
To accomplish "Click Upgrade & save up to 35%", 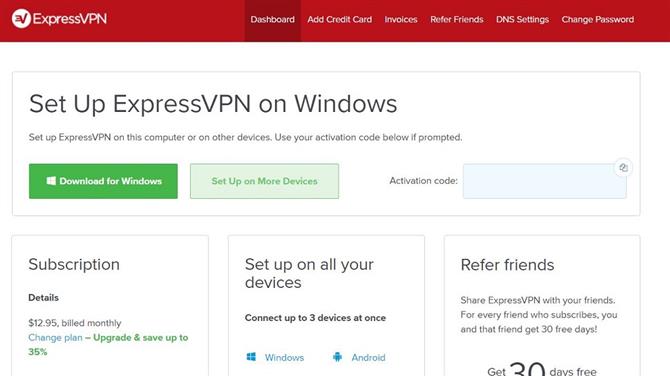I will tap(108, 344).
